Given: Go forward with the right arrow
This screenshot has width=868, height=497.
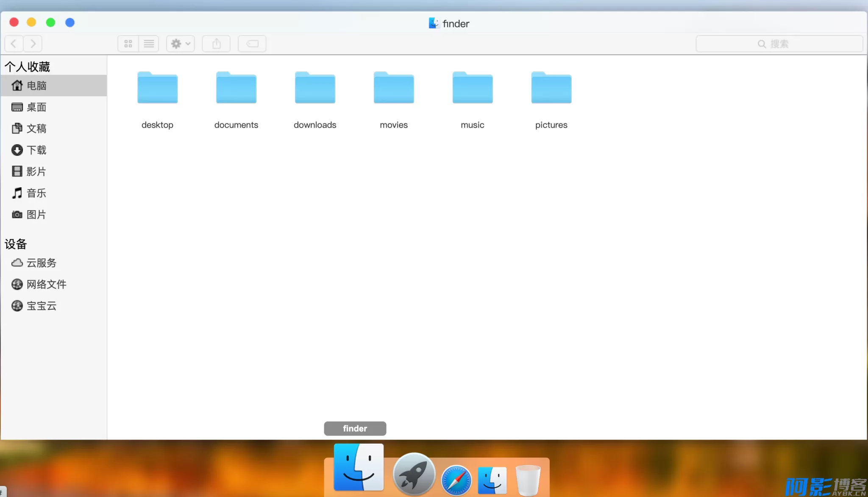Looking at the screenshot, I should [x=33, y=44].
